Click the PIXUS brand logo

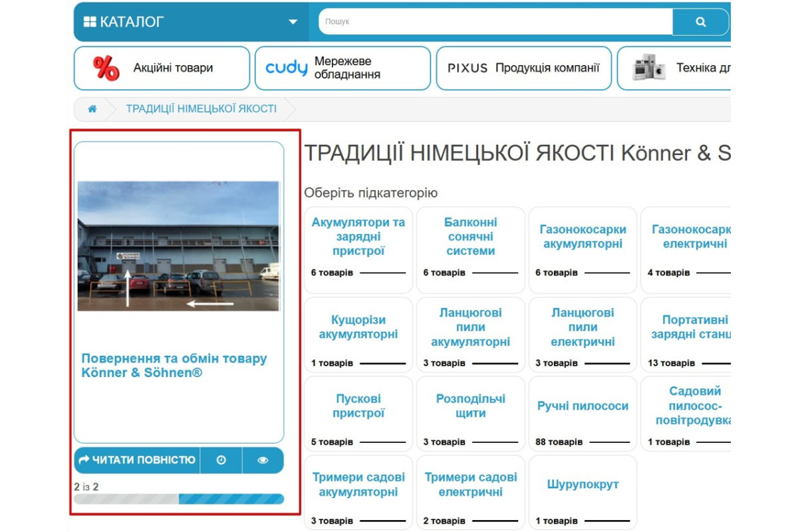coord(467,68)
